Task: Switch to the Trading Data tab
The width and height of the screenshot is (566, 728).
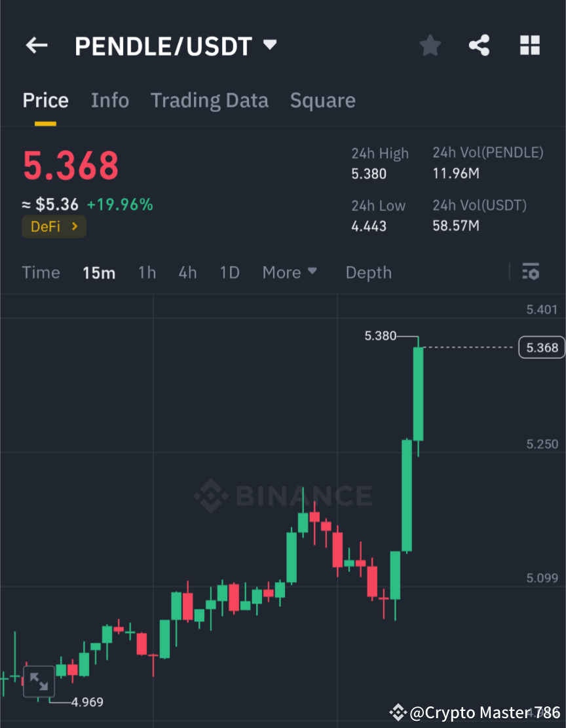Action: [x=209, y=100]
